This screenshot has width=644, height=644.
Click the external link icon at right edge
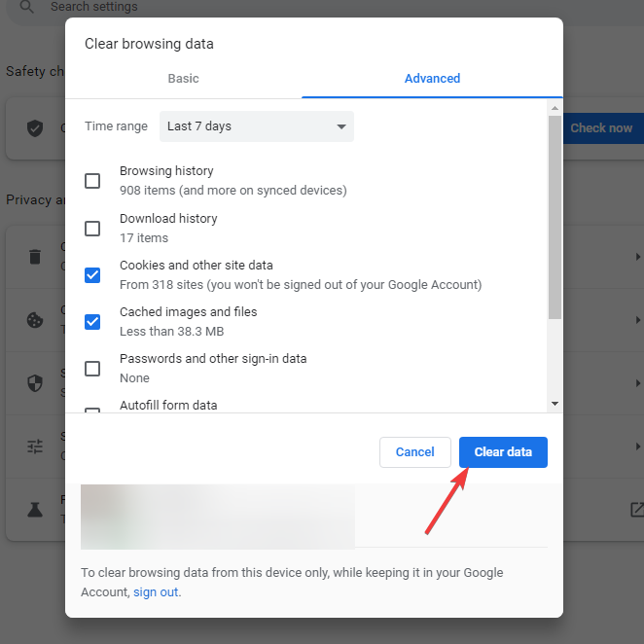pos(637,510)
